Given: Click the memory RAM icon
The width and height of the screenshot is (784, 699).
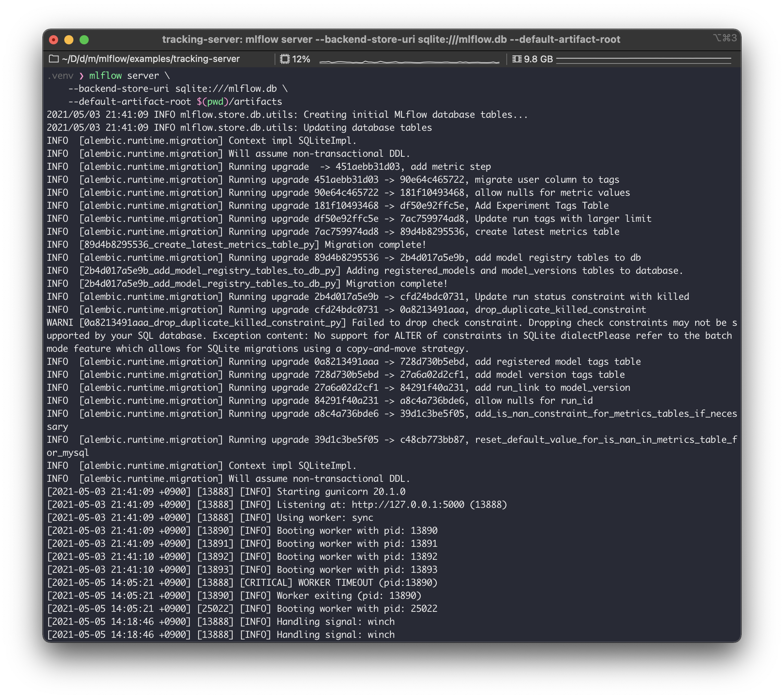Looking at the screenshot, I should point(517,59).
